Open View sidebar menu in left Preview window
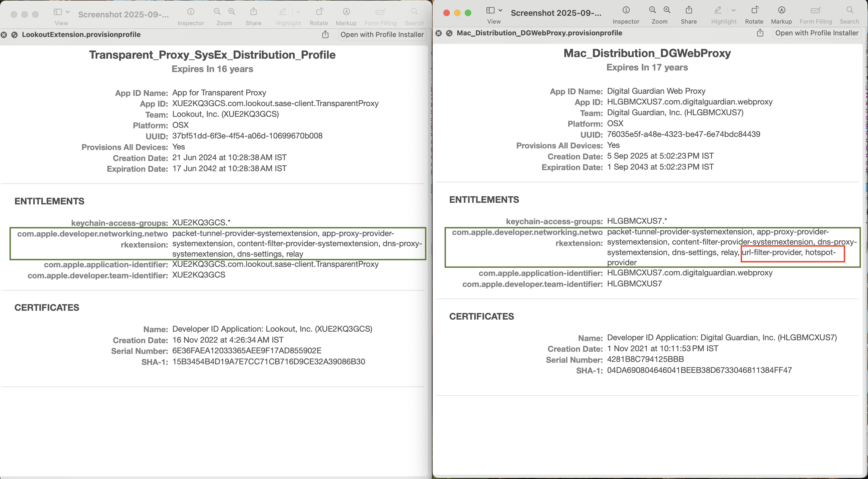Screen dimensions: 868x479 [x=61, y=12]
